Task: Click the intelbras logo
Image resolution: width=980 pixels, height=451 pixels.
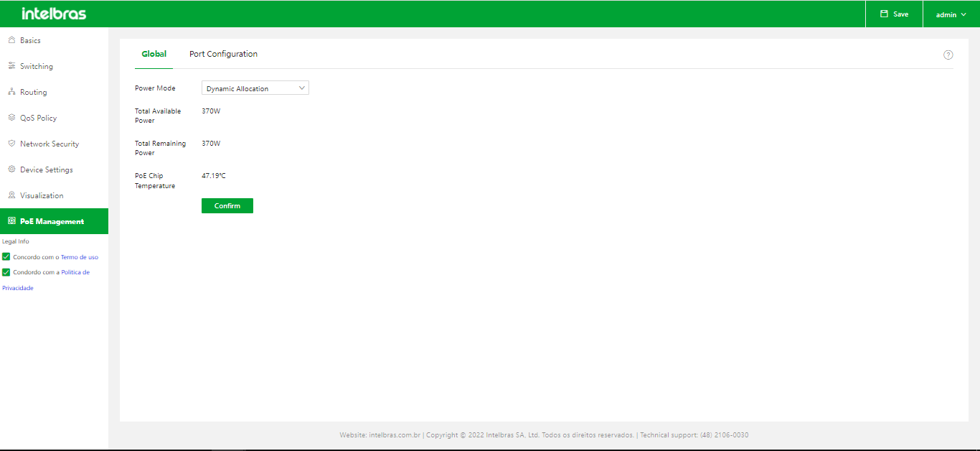Action: [x=54, y=14]
